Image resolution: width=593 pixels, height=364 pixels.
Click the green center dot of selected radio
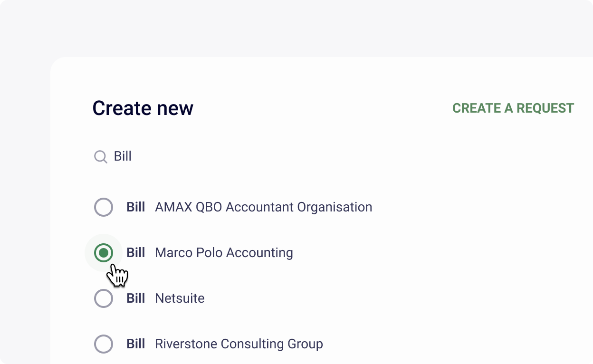(104, 253)
